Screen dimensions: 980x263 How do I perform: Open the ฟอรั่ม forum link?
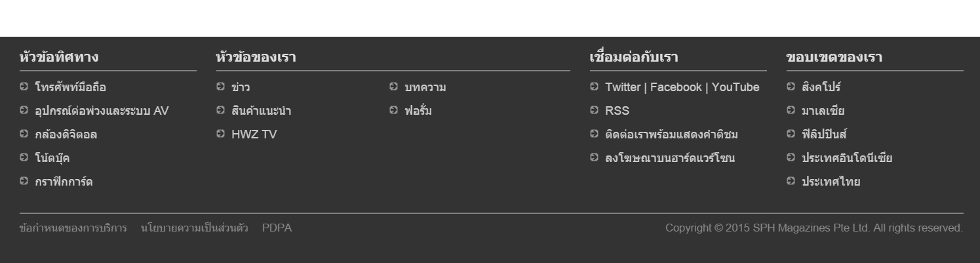[418, 111]
